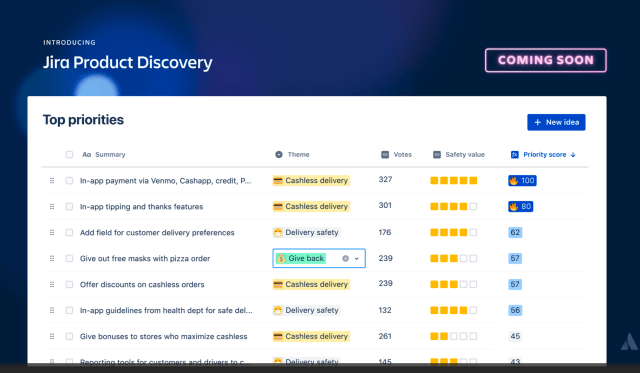This screenshot has width=640, height=373.
Task: Open idea 'Offer discounts on cashless orders'
Action: tap(142, 284)
